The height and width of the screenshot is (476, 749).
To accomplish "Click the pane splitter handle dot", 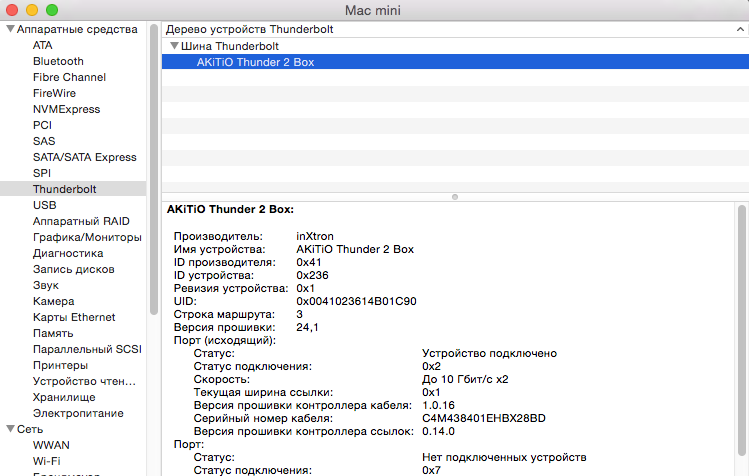I will [455, 197].
